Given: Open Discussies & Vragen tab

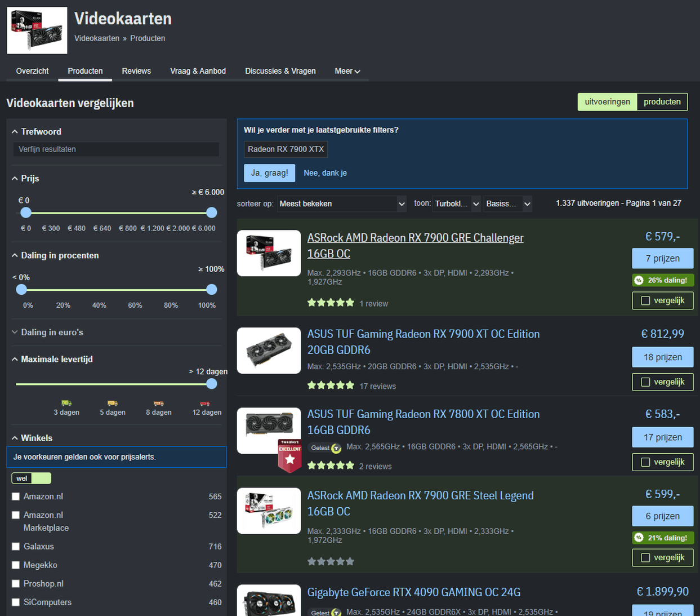Looking at the screenshot, I should [280, 71].
